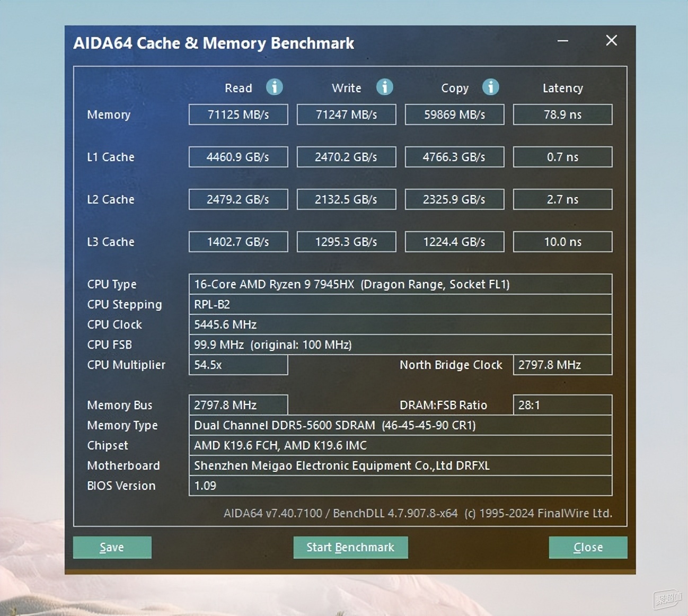Click Memory Bus field 2797.8 MHz
Viewport: 688px width, 616px height.
point(239,405)
